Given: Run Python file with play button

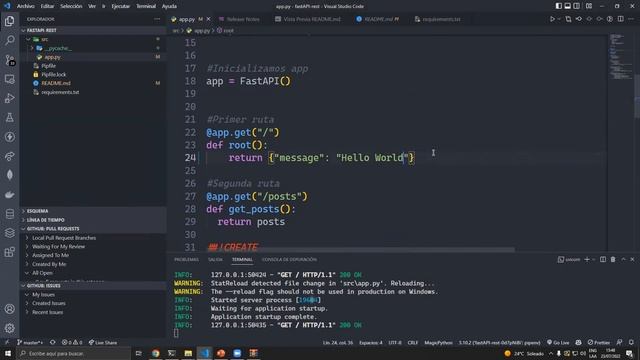Looking at the screenshot, I should [x=552, y=19].
